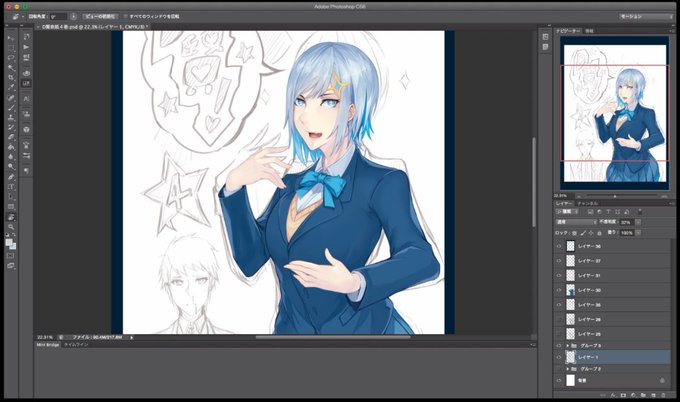This screenshot has height=402, width=680.
Task: Open the workspace switcher モーション dropdown
Action: [646, 16]
